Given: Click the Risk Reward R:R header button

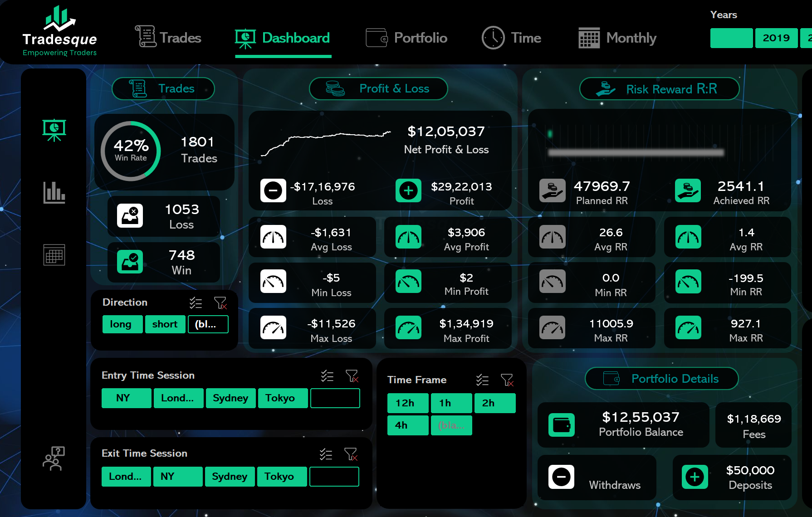Looking at the screenshot, I should pyautogui.click(x=660, y=89).
